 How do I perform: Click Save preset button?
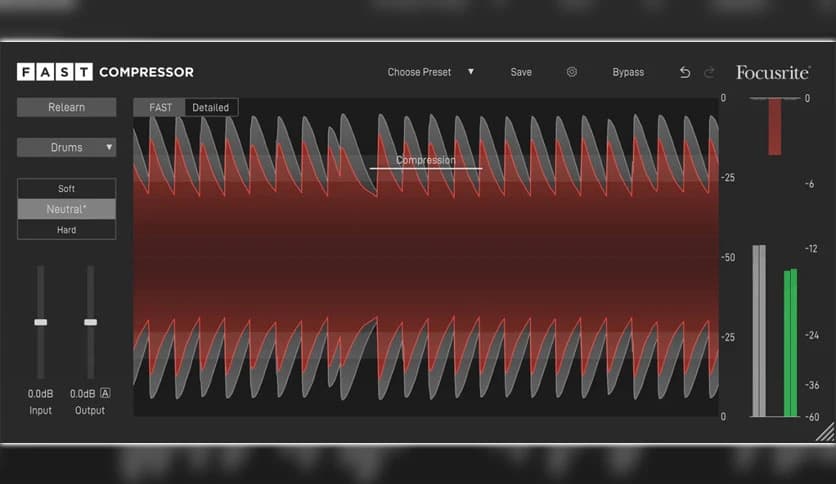[521, 72]
